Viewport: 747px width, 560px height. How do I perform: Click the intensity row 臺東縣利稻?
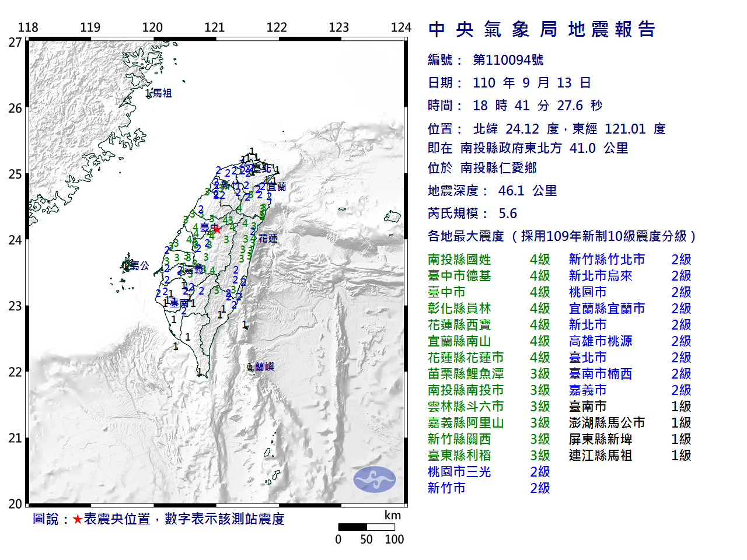[x=489, y=456]
